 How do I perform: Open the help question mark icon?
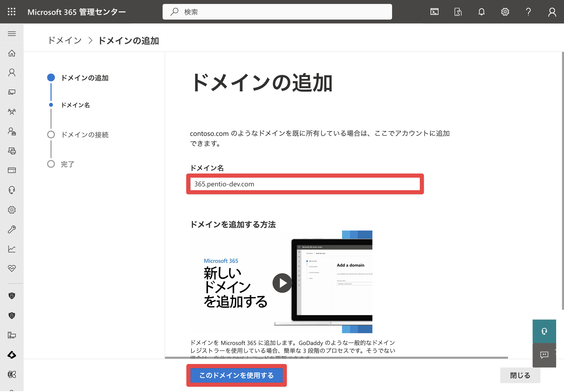tap(528, 12)
